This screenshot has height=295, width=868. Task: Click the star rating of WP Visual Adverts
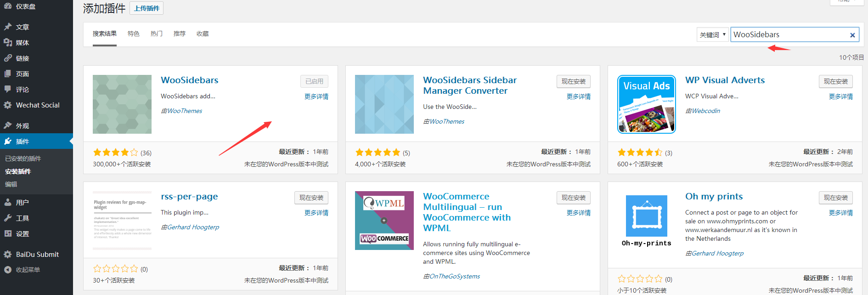640,153
